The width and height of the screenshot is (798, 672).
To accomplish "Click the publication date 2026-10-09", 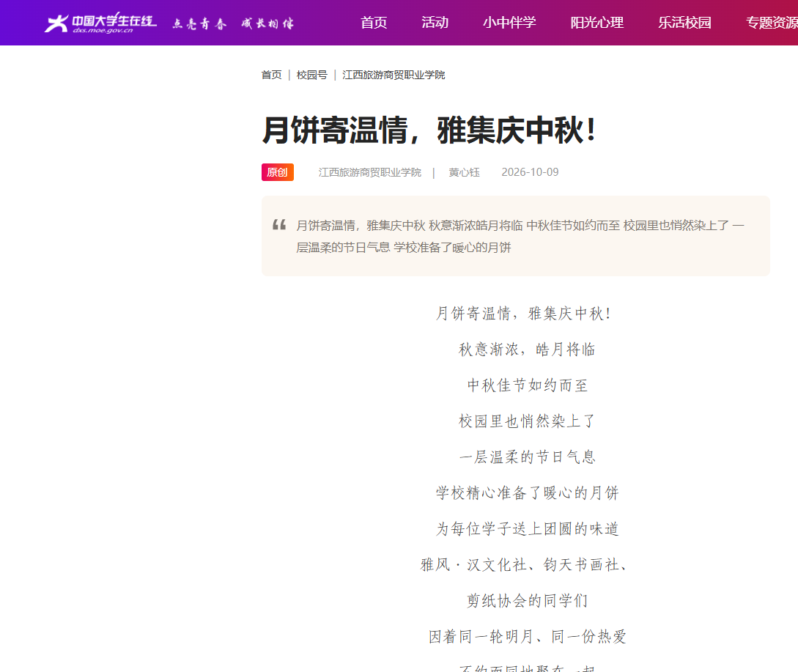I will [530, 172].
